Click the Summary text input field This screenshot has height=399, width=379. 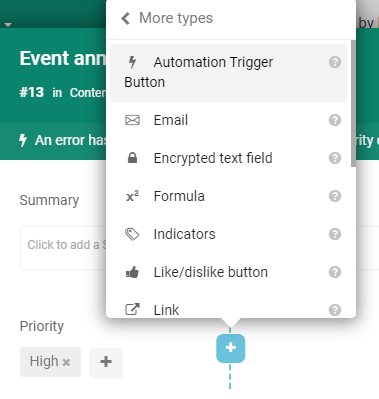63,248
